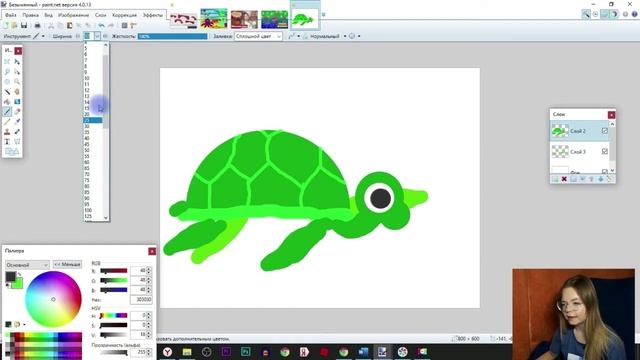The width and height of the screenshot is (640, 360).
Task: Select the Move Selection tool
Action: [x=17, y=72]
